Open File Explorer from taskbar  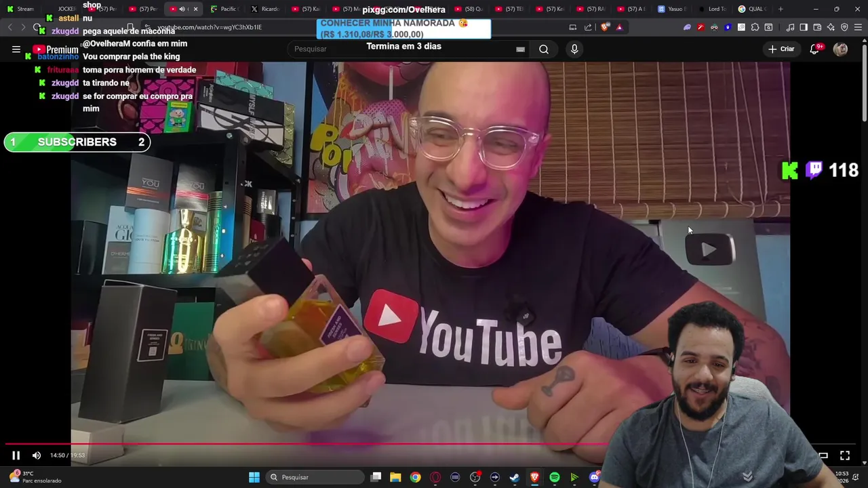[395, 477]
